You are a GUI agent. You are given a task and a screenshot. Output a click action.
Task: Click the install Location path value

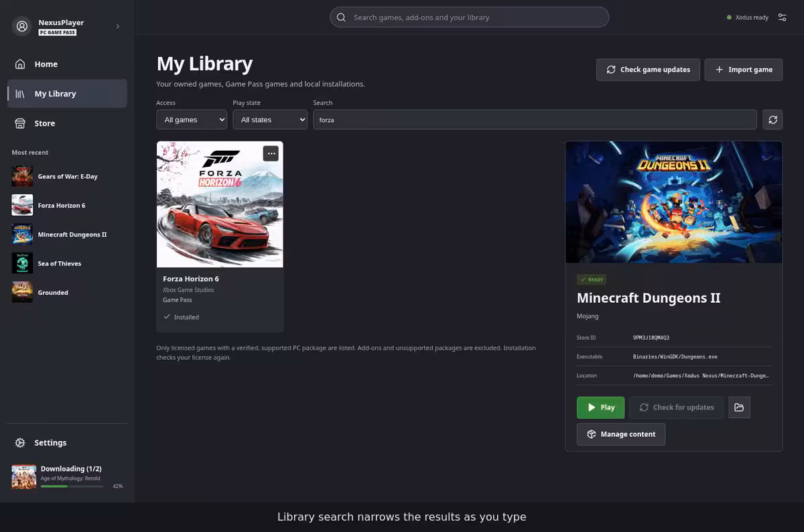pyautogui.click(x=701, y=376)
